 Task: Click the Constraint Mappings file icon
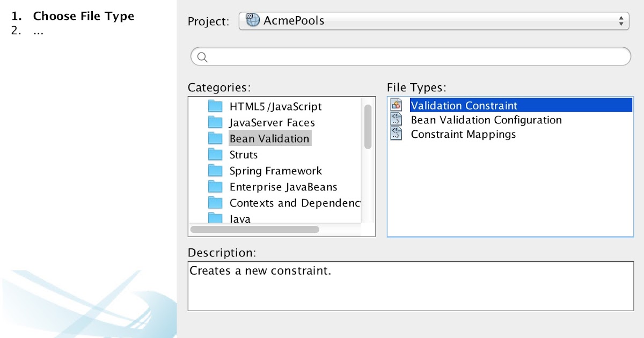point(396,134)
